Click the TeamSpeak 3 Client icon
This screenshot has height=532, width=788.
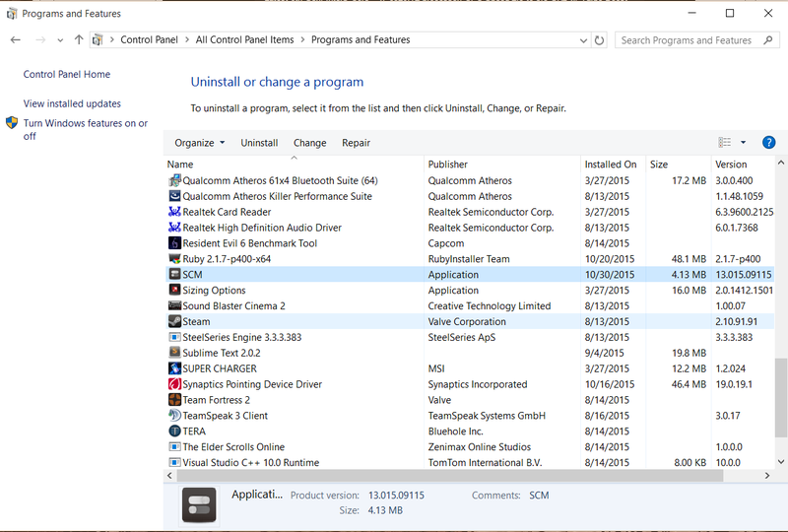coord(174,416)
